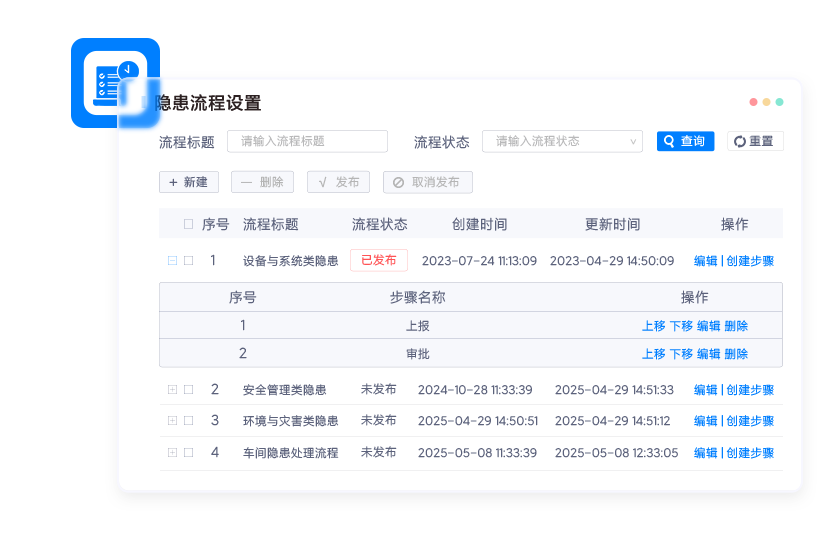Click the magnifier 查询 search button
Viewport: 827px width, 545px height.
(685, 141)
